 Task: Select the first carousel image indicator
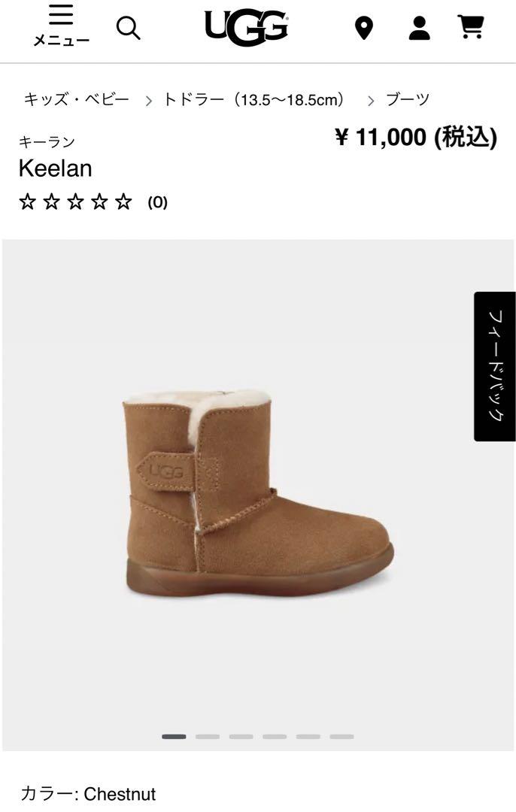pos(174,736)
